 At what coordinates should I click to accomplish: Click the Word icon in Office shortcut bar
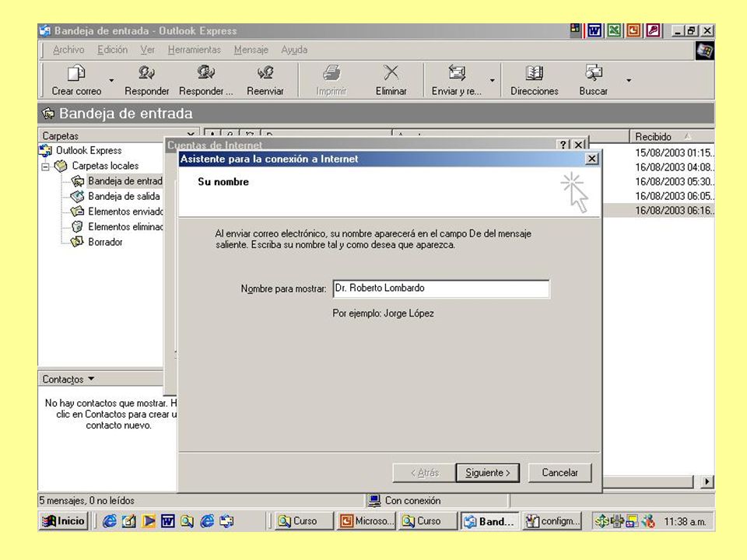(594, 30)
